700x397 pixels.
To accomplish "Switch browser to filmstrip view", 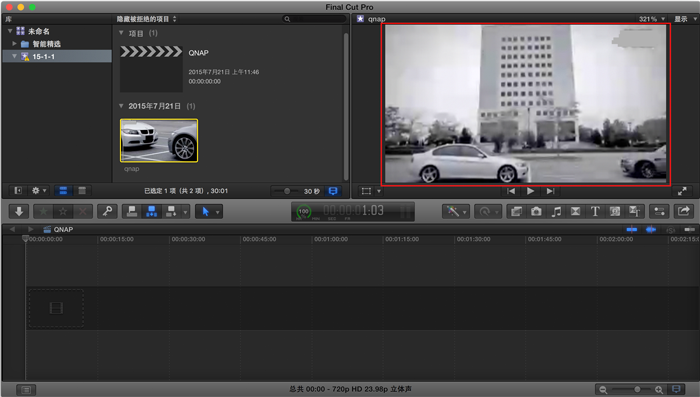I will pos(63,191).
